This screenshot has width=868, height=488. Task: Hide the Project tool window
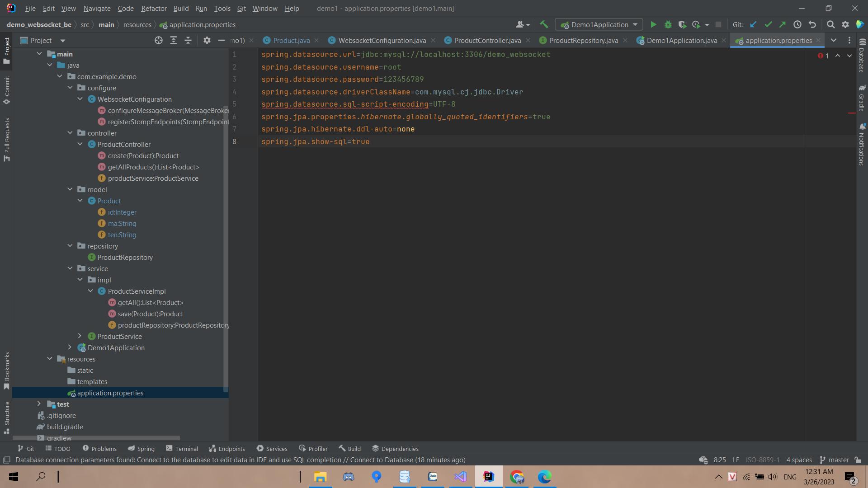[222, 41]
